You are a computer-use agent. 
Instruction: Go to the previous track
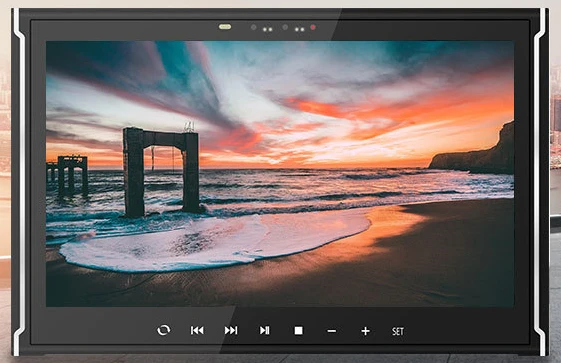tap(197, 330)
